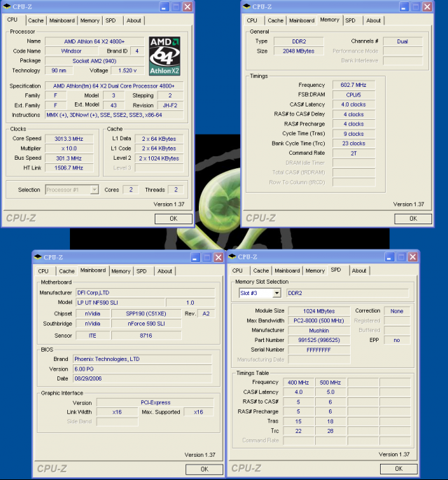
Task: Click the Southbridge value nForce 590 SLI
Action: pyautogui.click(x=146, y=324)
